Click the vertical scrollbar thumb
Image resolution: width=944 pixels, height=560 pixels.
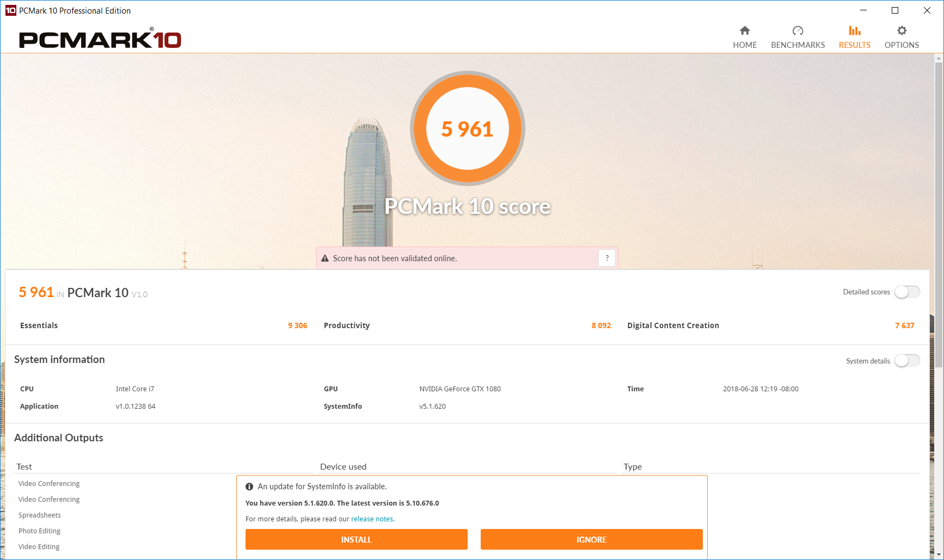point(939,215)
